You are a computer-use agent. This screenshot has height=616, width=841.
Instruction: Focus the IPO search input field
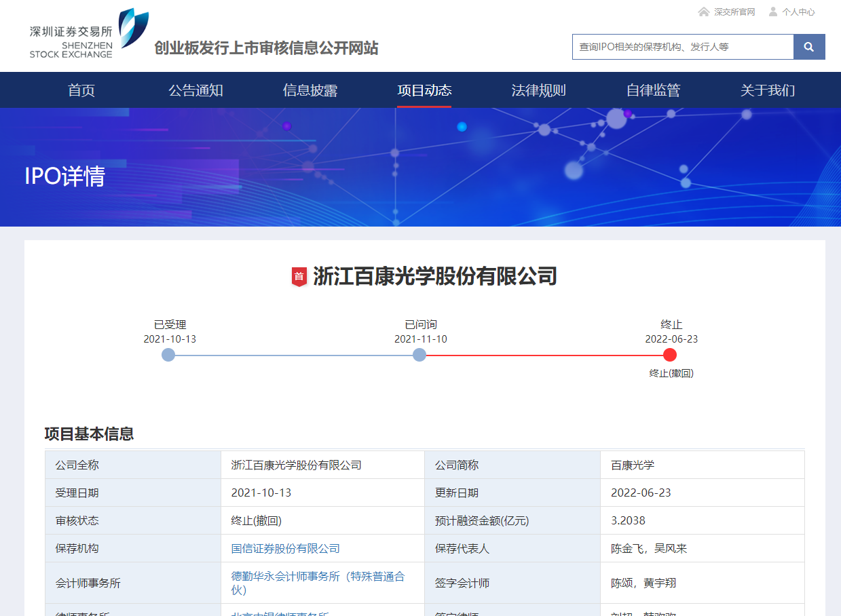pyautogui.click(x=683, y=47)
